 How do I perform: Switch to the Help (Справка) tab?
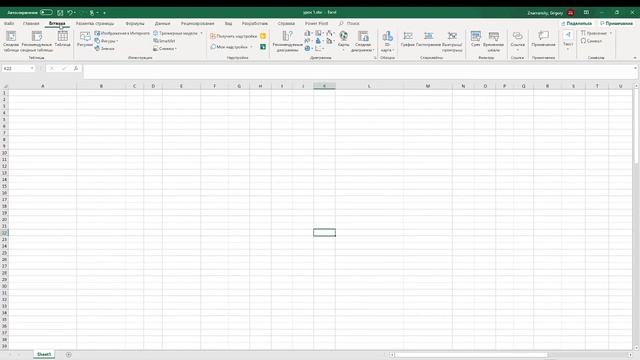286,24
